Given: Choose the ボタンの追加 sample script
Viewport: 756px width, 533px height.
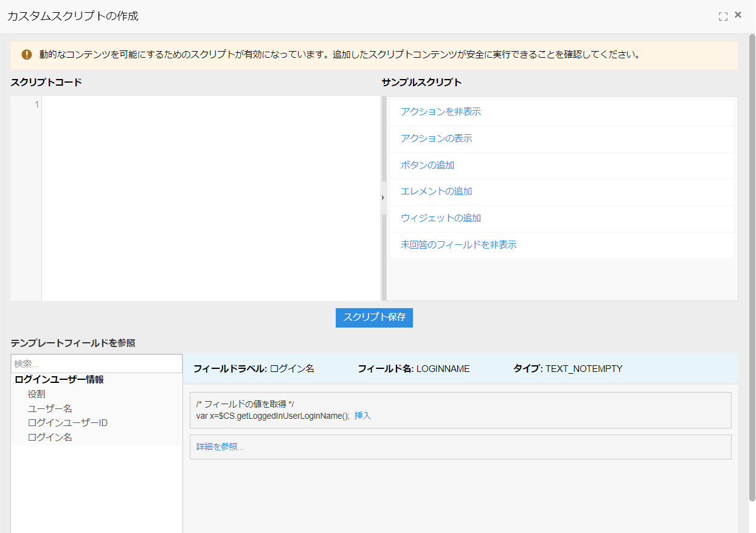Looking at the screenshot, I should (x=427, y=165).
